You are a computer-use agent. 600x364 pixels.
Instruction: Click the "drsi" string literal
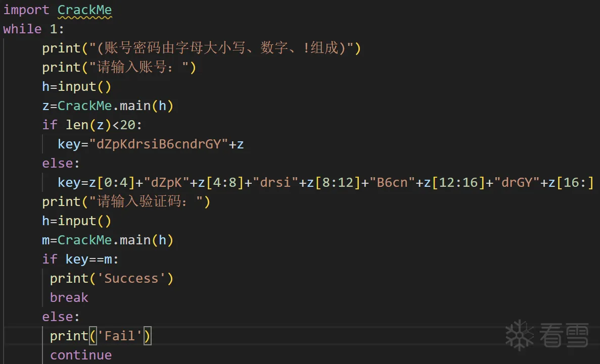[276, 182]
